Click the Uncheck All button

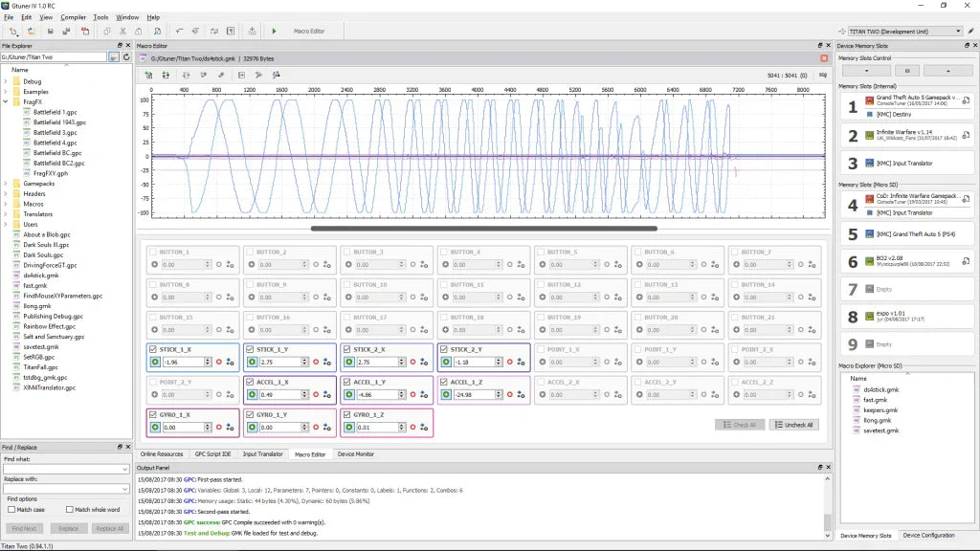tap(793, 425)
